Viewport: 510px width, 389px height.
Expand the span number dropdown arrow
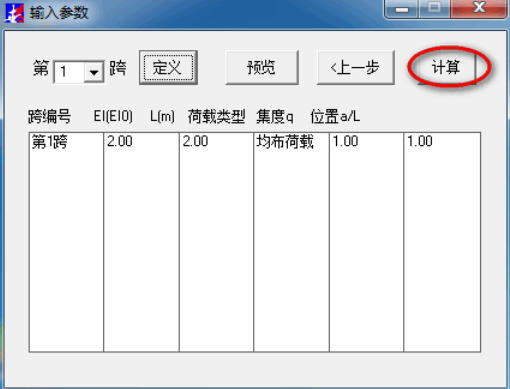click(x=94, y=72)
